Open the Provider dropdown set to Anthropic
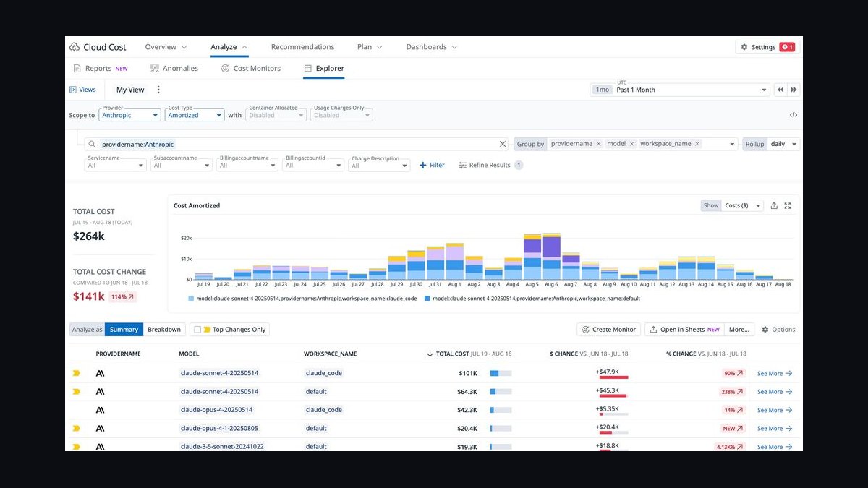The width and height of the screenshot is (868, 488). pos(130,115)
